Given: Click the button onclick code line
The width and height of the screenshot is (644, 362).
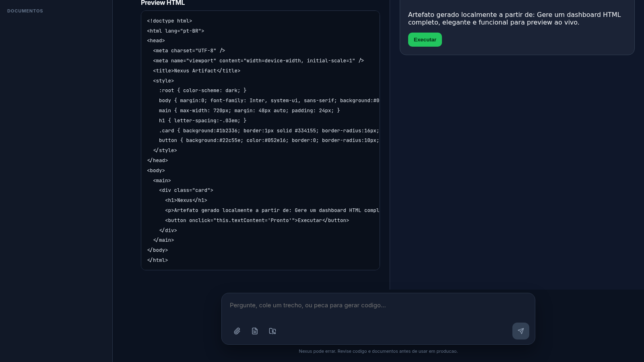Looking at the screenshot, I should tap(257, 220).
